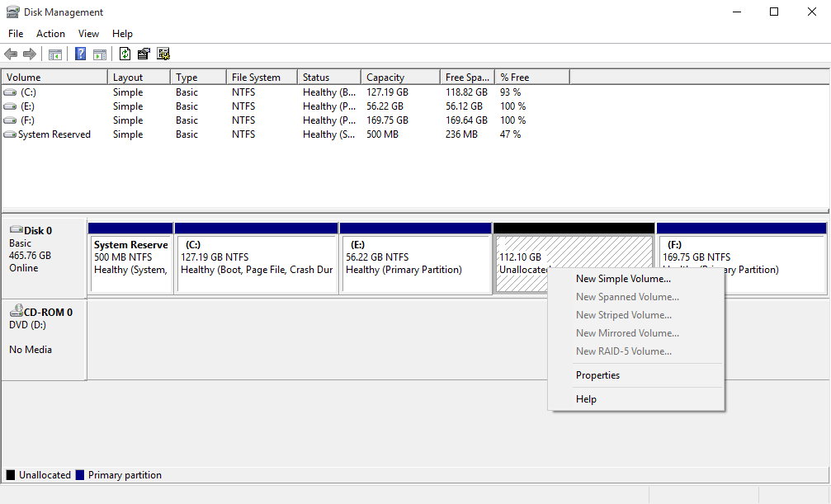The height and width of the screenshot is (504, 831).
Task: Click the 465.76 GB text under Disk 0
Action: click(x=30, y=256)
